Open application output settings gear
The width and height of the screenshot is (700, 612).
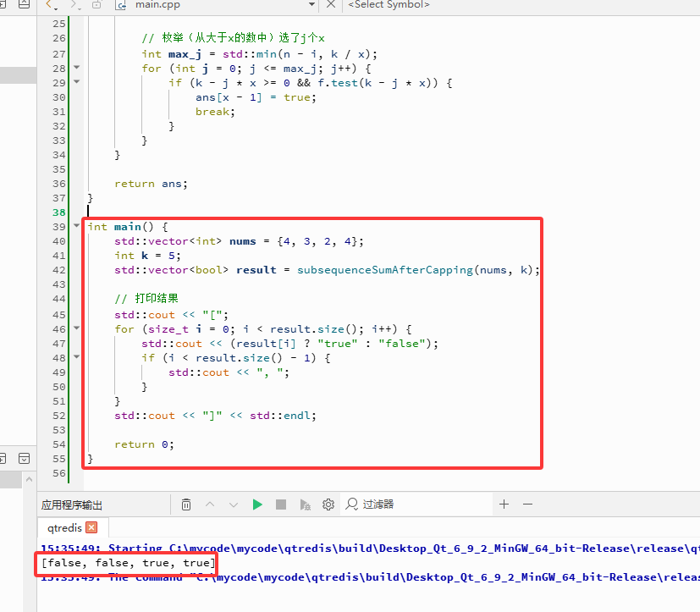click(x=328, y=504)
